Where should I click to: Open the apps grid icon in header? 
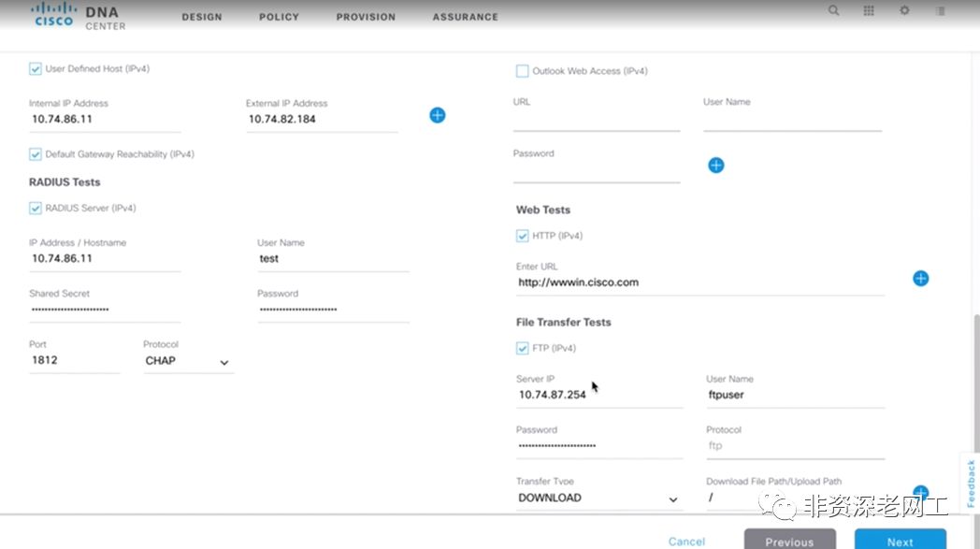pos(869,10)
